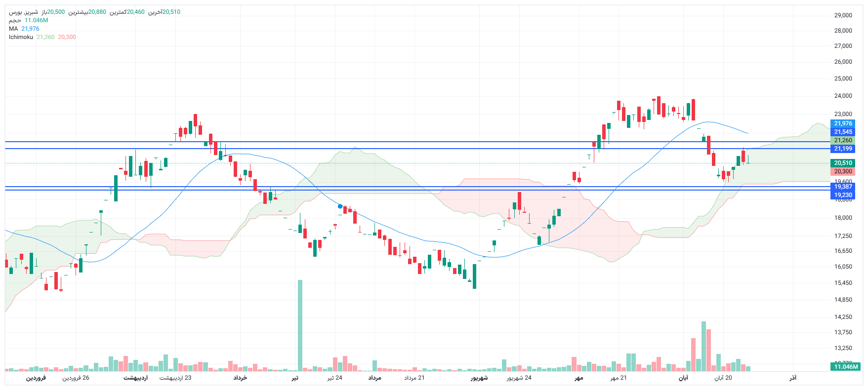Click the 21,976 MA price label
868x390 pixels.
tap(843, 123)
